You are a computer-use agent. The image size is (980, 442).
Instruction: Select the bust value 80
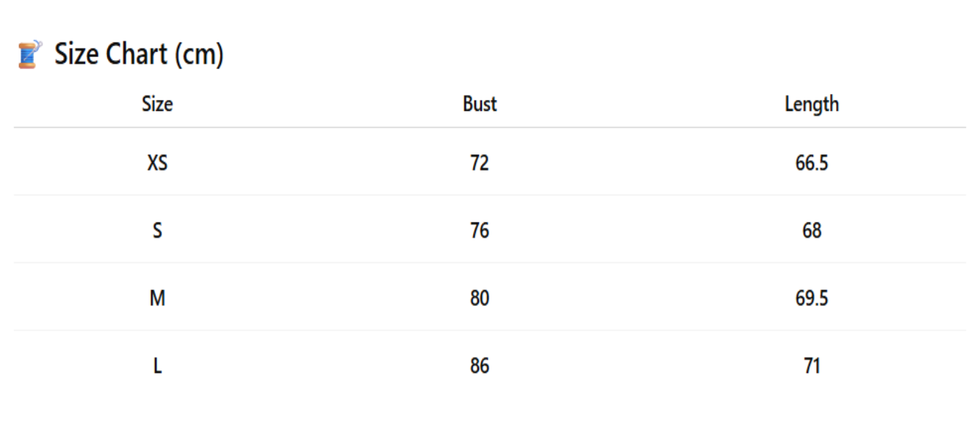tap(480, 298)
